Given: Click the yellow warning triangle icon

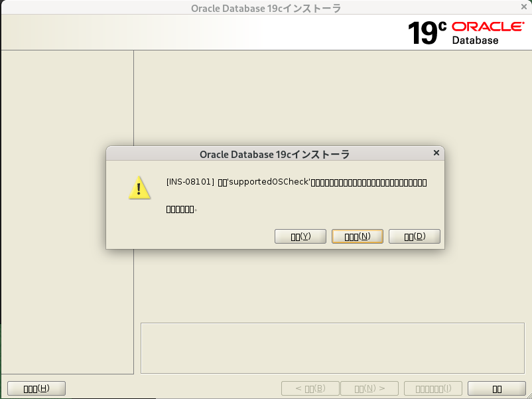Looking at the screenshot, I should click(139, 189).
